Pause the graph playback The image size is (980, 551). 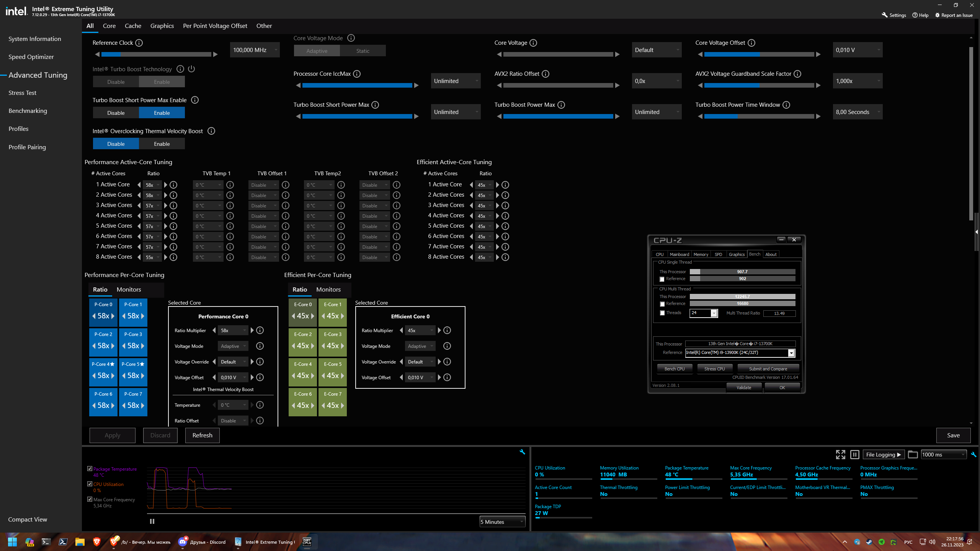152,521
